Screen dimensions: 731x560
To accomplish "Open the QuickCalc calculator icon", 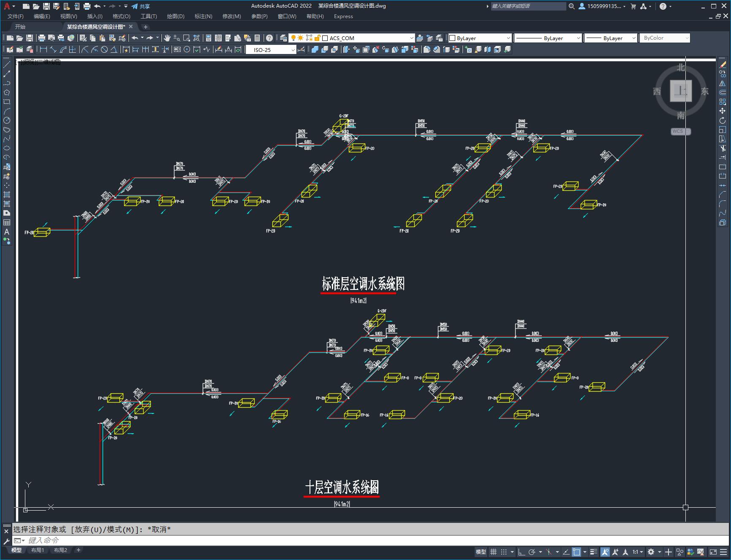I will tap(257, 38).
